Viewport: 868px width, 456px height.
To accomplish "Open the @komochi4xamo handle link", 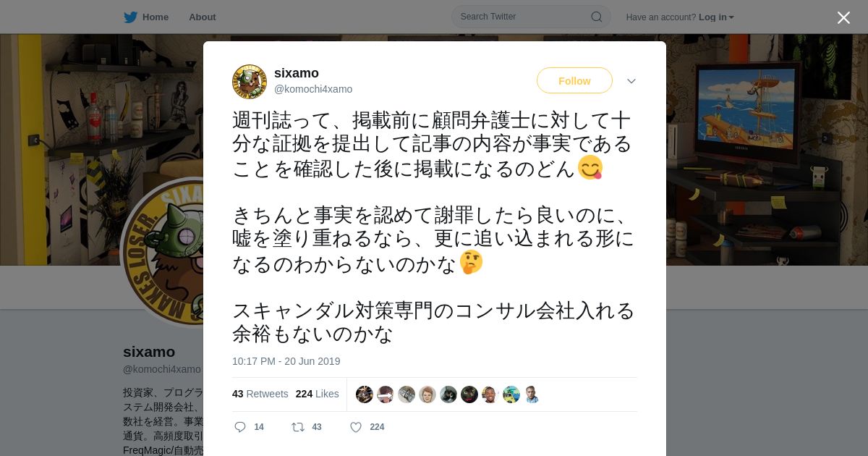I will [313, 89].
